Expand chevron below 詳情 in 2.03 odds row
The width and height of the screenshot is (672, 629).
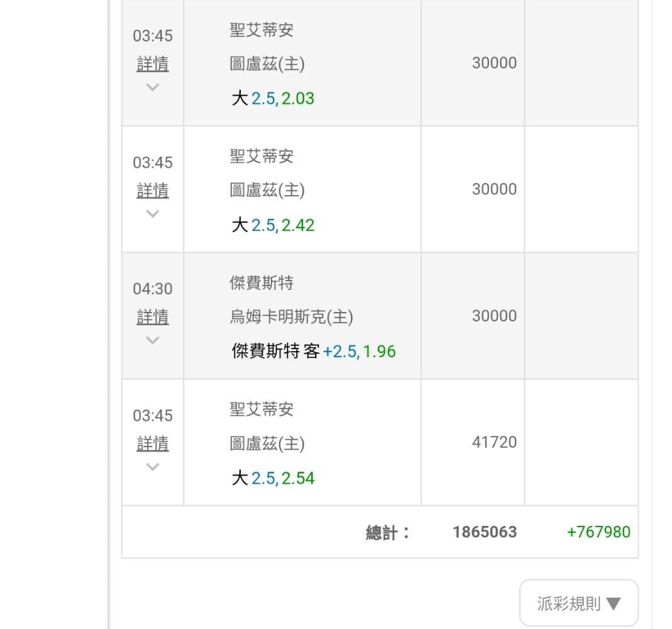pos(152,87)
